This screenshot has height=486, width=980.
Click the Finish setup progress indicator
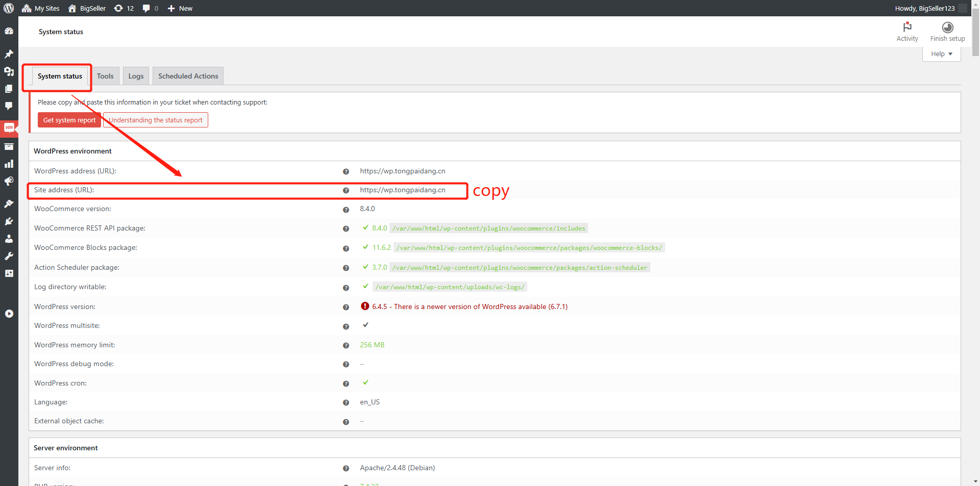point(947,31)
